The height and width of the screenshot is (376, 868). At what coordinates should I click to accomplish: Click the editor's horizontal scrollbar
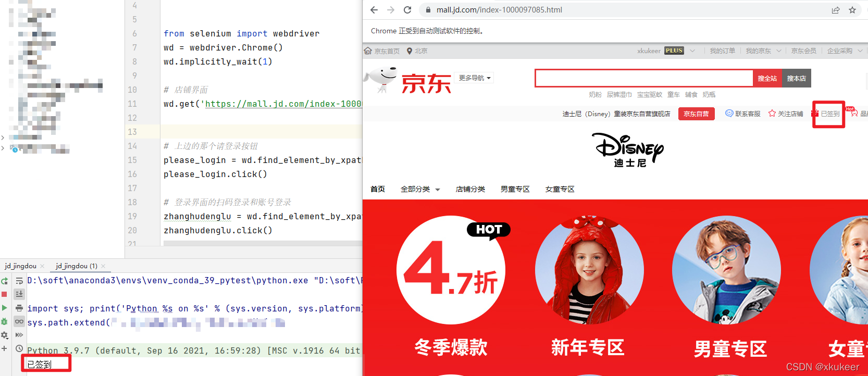pos(263,243)
